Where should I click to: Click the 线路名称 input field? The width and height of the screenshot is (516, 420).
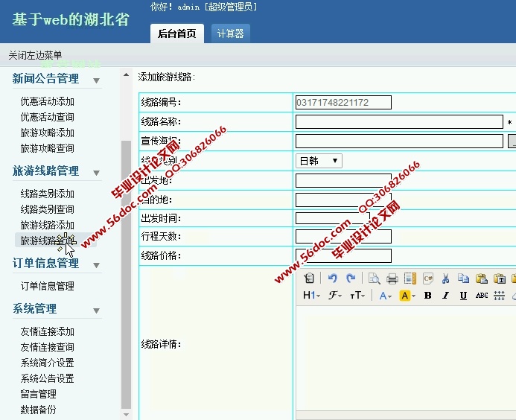(x=399, y=122)
